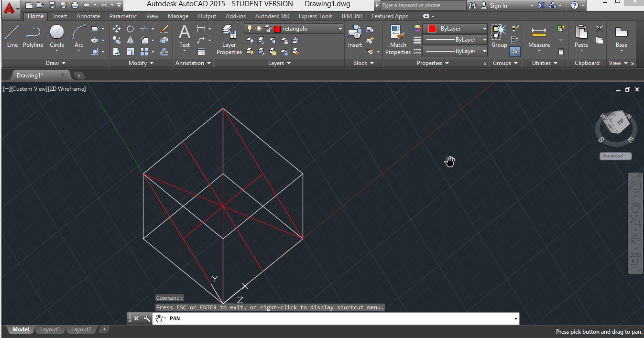Click the Cut icon in Clipboard
The width and height of the screenshot is (644, 338).
pos(600,29)
